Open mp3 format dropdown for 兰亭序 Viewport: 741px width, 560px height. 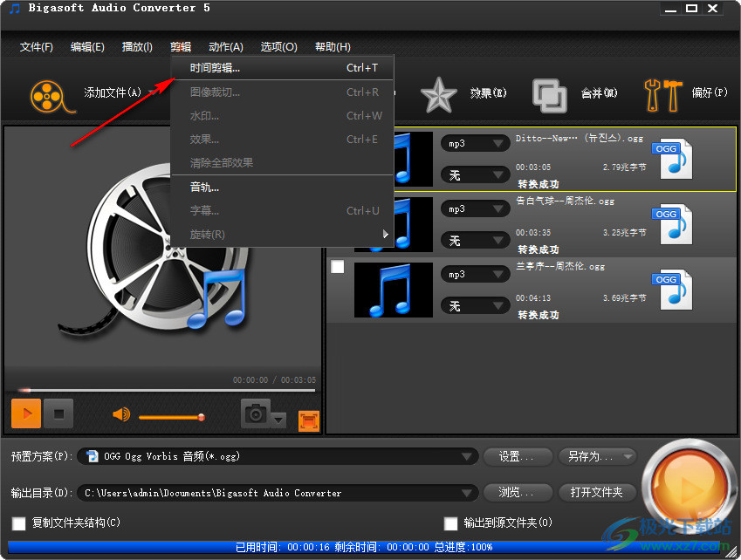point(475,275)
